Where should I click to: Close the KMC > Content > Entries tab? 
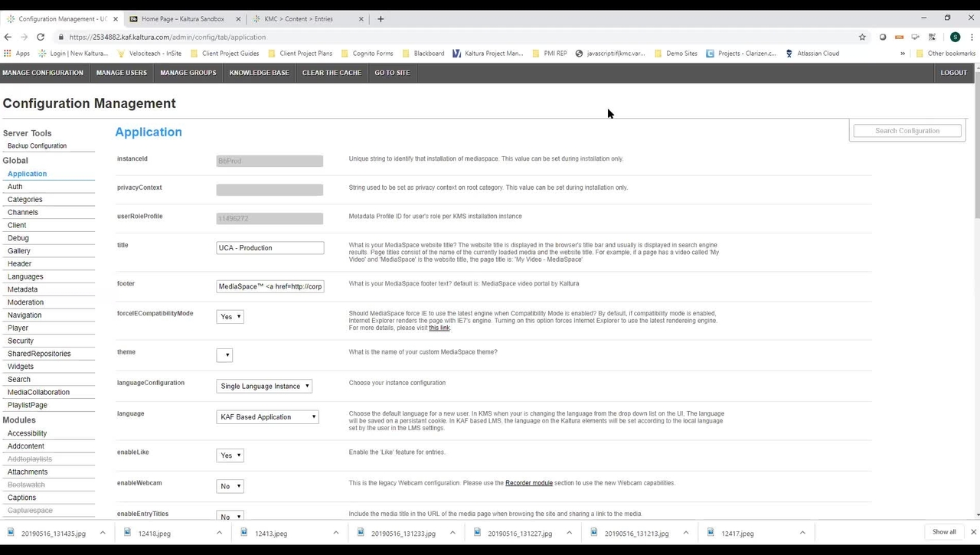pos(361,18)
